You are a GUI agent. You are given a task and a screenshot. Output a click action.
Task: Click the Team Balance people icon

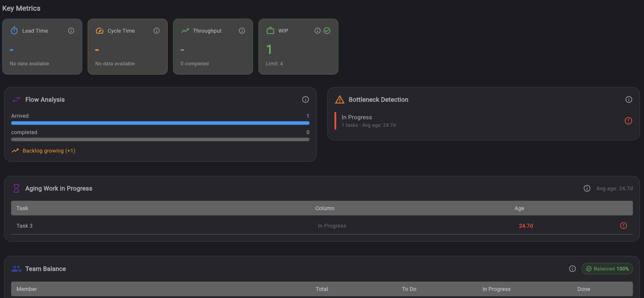[16, 268]
